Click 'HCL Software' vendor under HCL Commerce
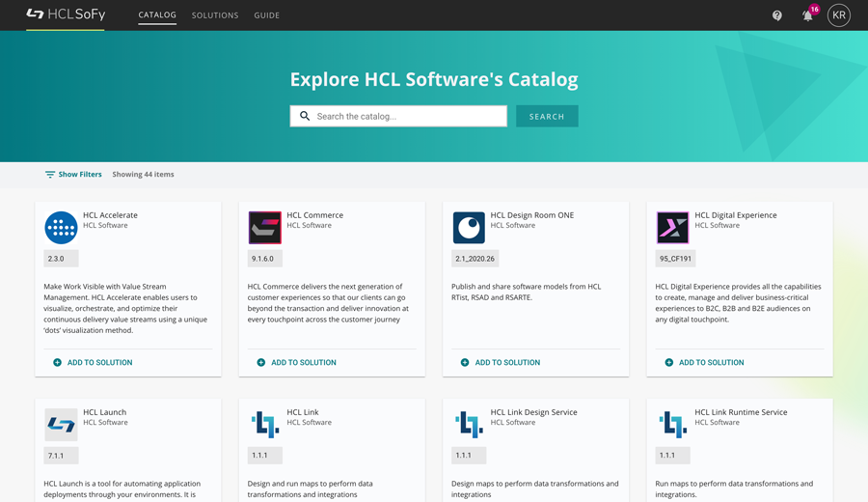Viewport: 868px width, 502px height. point(309,226)
